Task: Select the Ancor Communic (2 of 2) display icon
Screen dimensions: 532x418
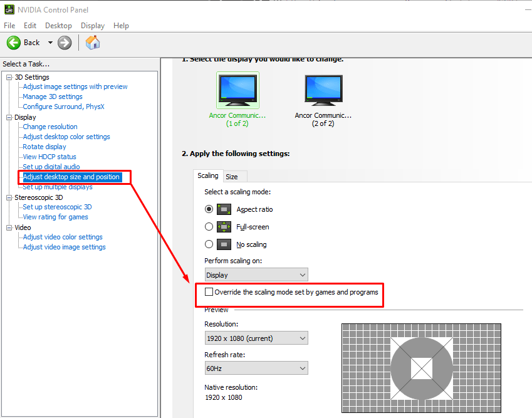Action: (x=323, y=89)
